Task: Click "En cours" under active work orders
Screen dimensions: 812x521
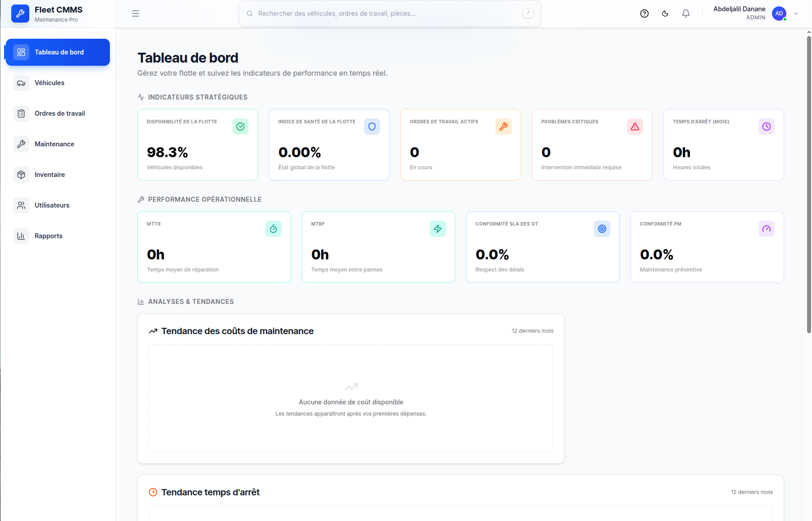Action: [421, 168]
